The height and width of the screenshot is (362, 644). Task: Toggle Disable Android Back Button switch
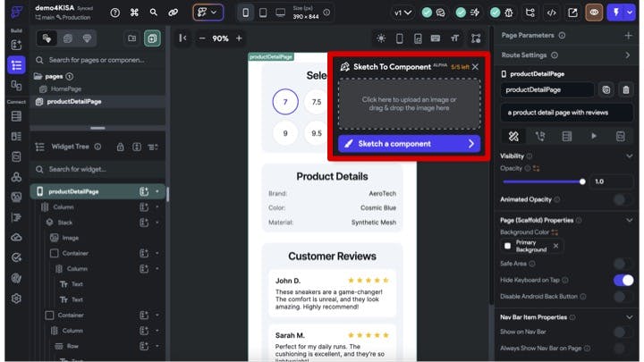pyautogui.click(x=623, y=297)
